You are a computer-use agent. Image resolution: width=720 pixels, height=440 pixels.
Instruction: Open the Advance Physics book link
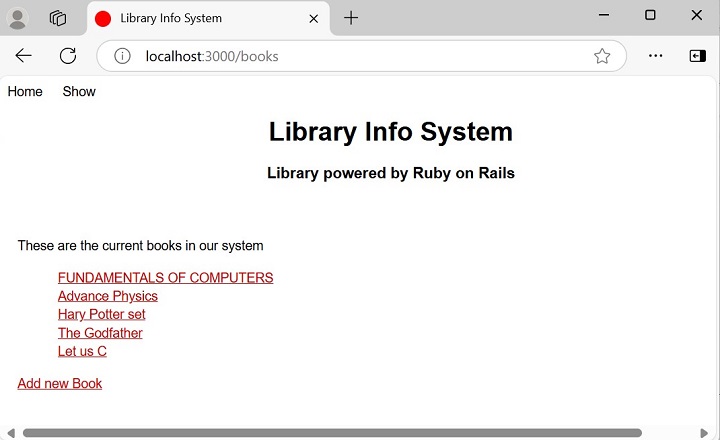coord(107,296)
